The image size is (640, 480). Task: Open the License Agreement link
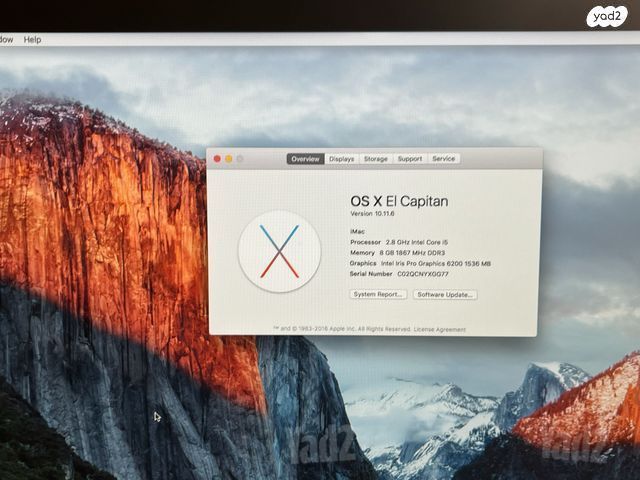(440, 329)
